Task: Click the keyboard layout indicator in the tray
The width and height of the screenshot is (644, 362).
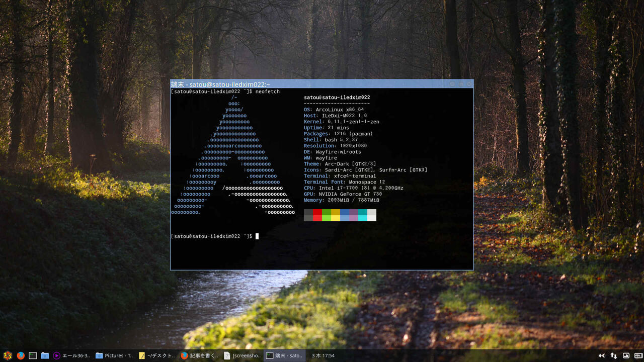Action: coord(637,355)
